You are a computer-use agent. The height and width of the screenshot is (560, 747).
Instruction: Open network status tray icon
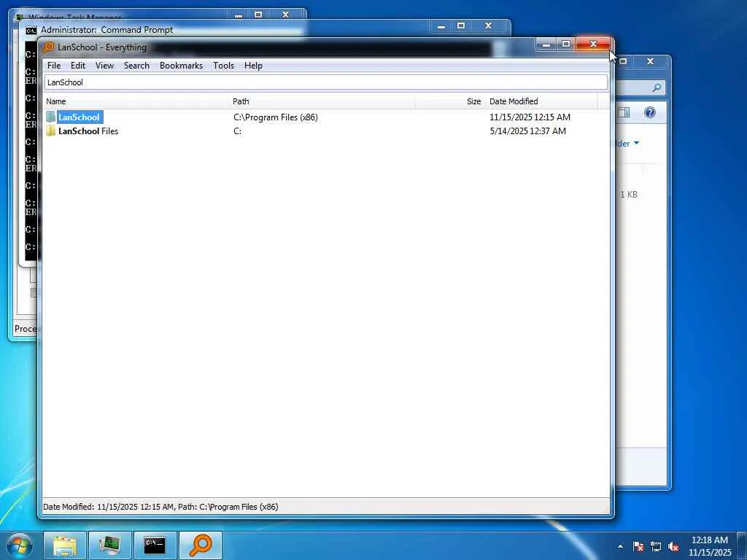click(x=656, y=546)
